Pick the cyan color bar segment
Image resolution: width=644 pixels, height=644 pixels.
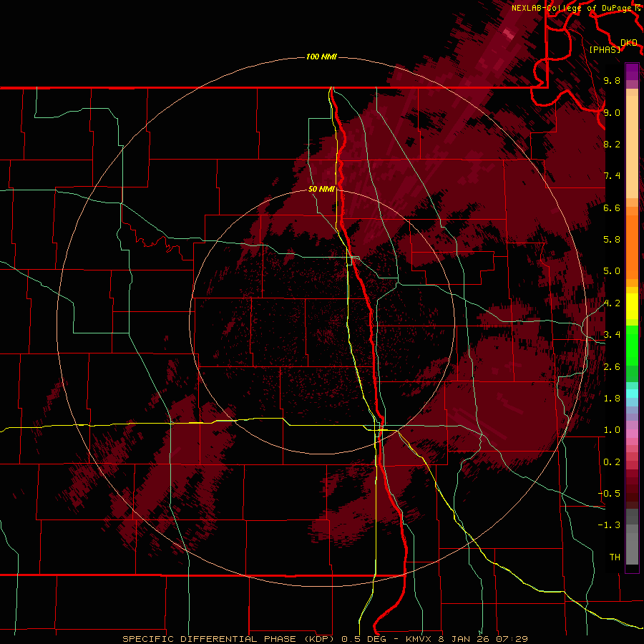click(632, 394)
